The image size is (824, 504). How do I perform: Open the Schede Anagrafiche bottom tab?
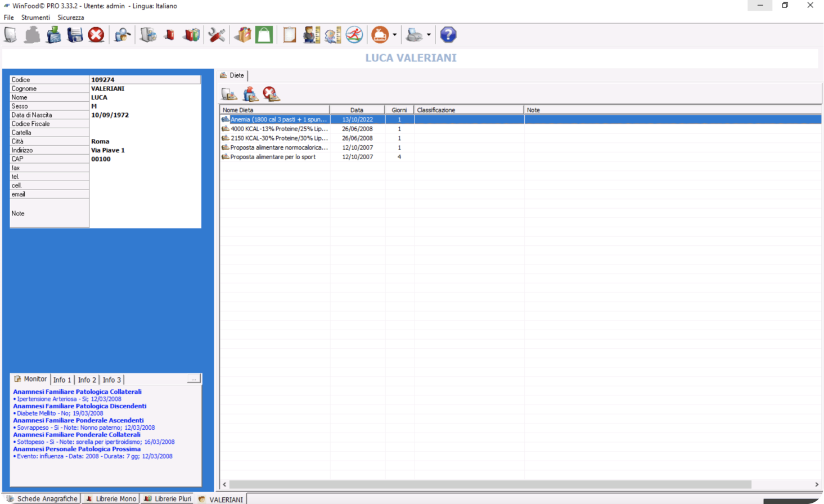point(42,499)
